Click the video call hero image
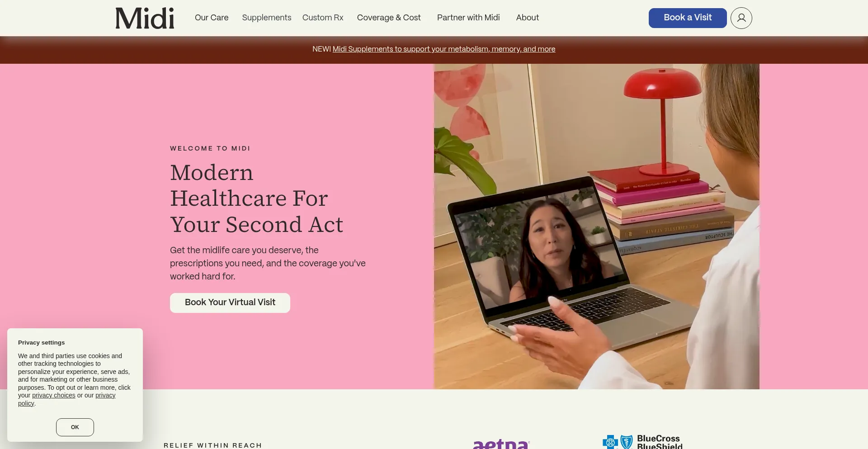868x449 pixels. [597, 227]
